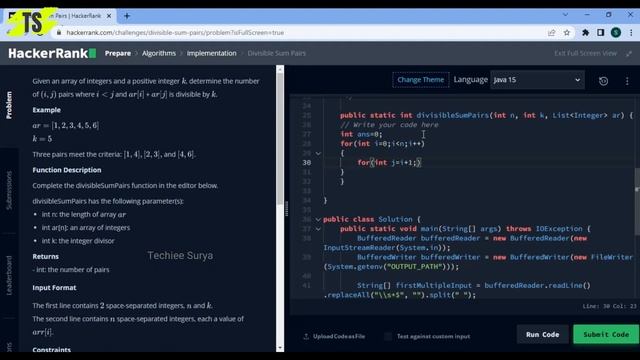Click the browser address bar URL

click(x=175, y=33)
